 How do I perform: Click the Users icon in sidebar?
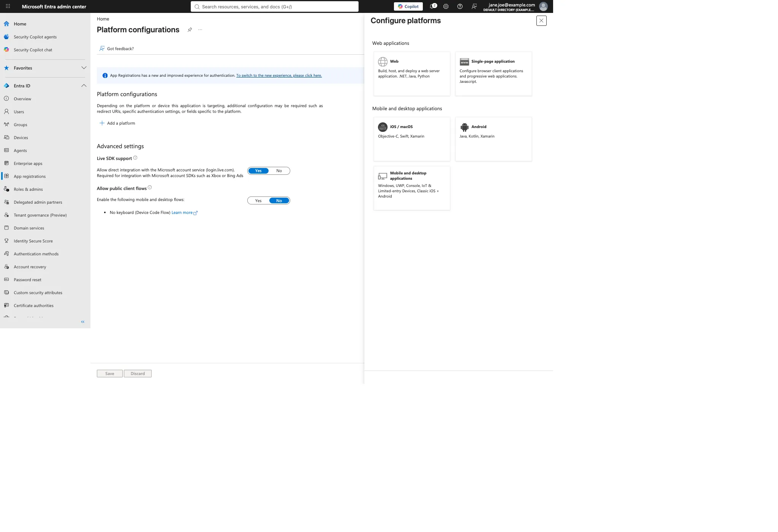click(x=6, y=112)
